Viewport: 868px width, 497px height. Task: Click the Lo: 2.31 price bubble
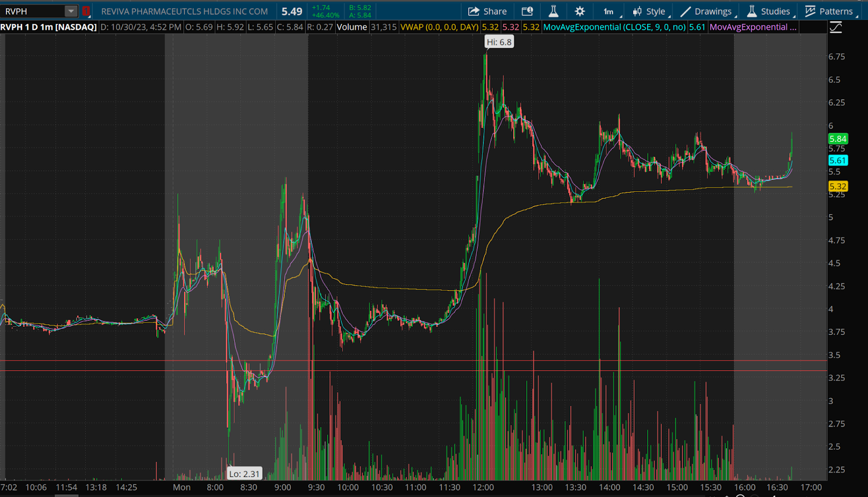(245, 474)
